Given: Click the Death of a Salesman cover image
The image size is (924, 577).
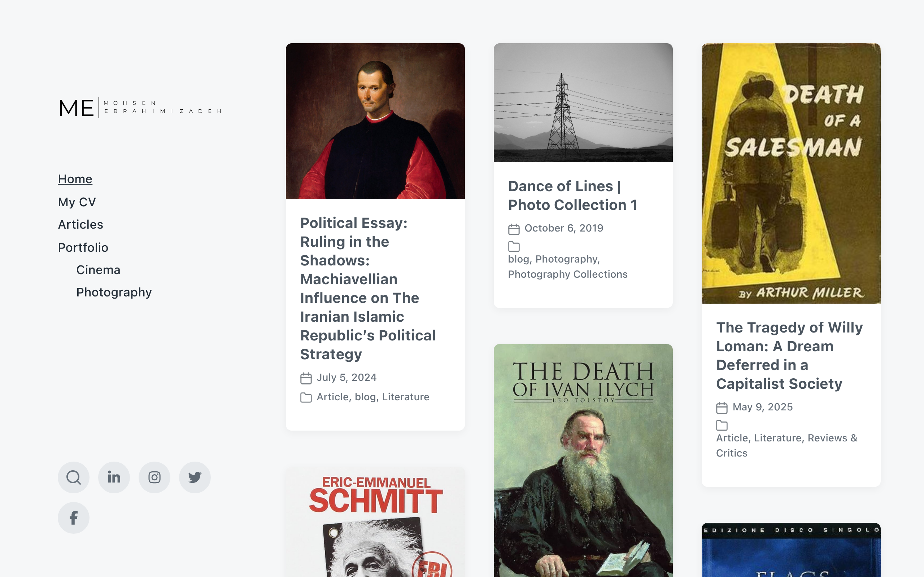Looking at the screenshot, I should pos(790,173).
